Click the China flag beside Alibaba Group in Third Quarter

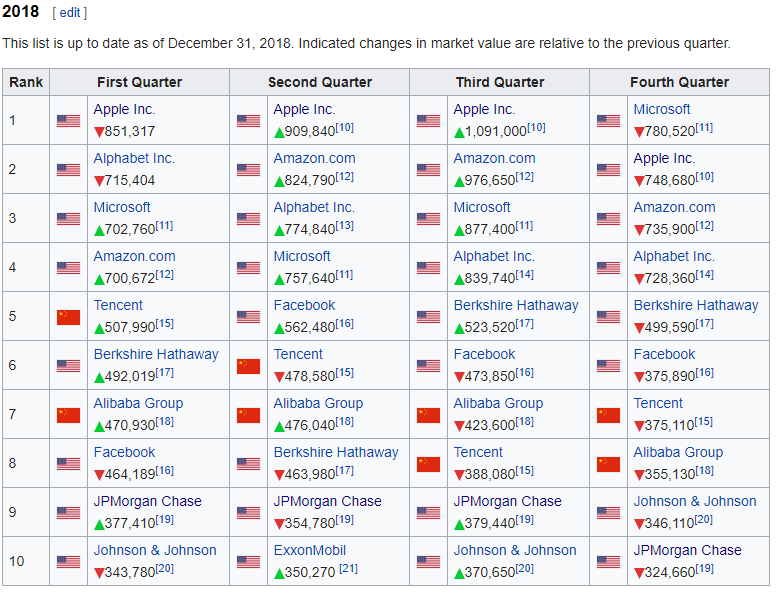click(428, 415)
